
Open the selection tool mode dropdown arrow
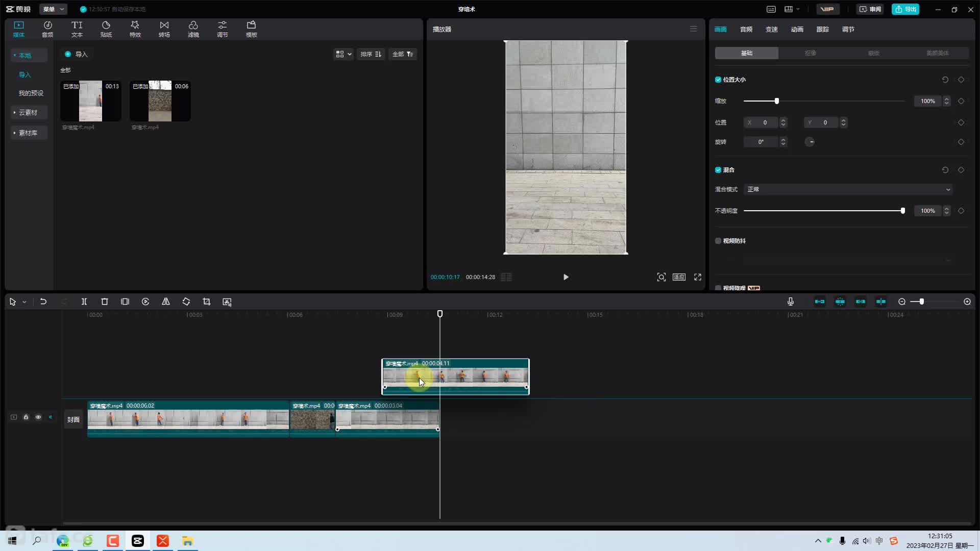pyautogui.click(x=24, y=302)
